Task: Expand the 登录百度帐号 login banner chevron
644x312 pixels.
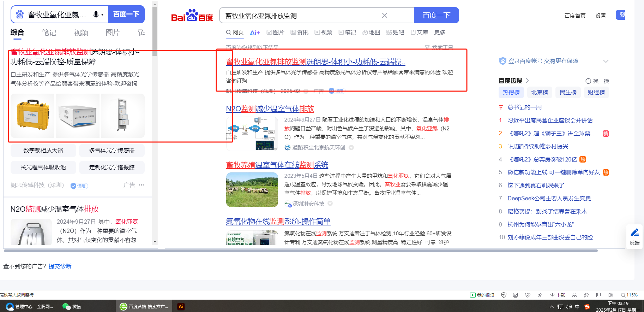Action: pos(606,61)
